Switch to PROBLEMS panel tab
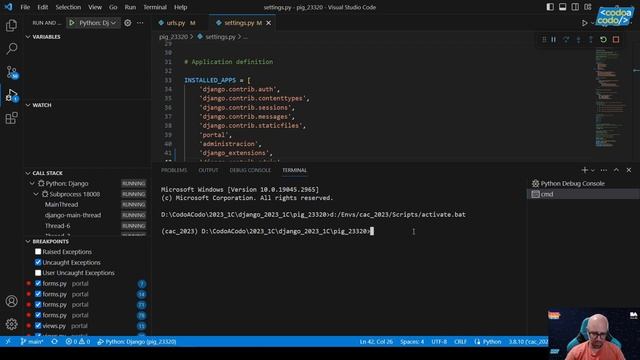Image resolution: width=640 pixels, height=360 pixels. (x=174, y=170)
